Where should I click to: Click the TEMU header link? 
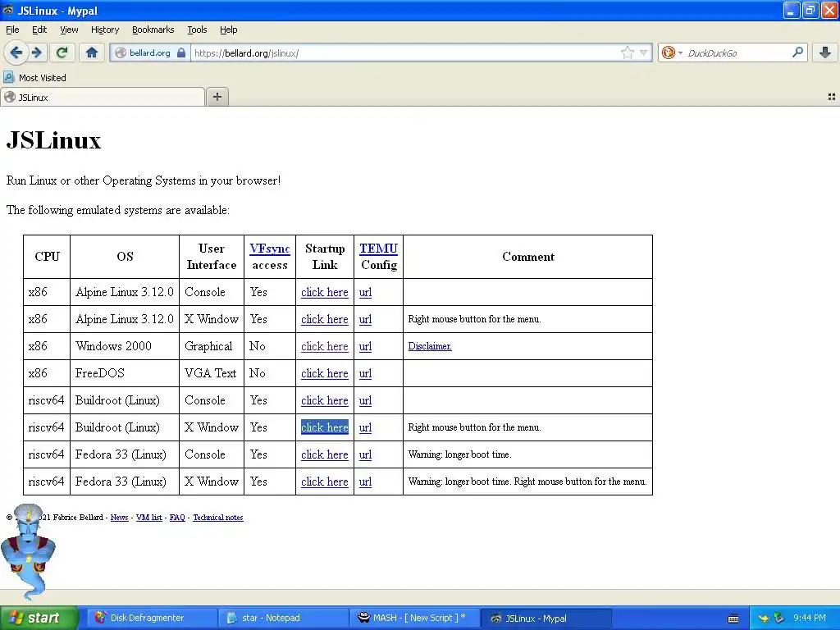378,249
